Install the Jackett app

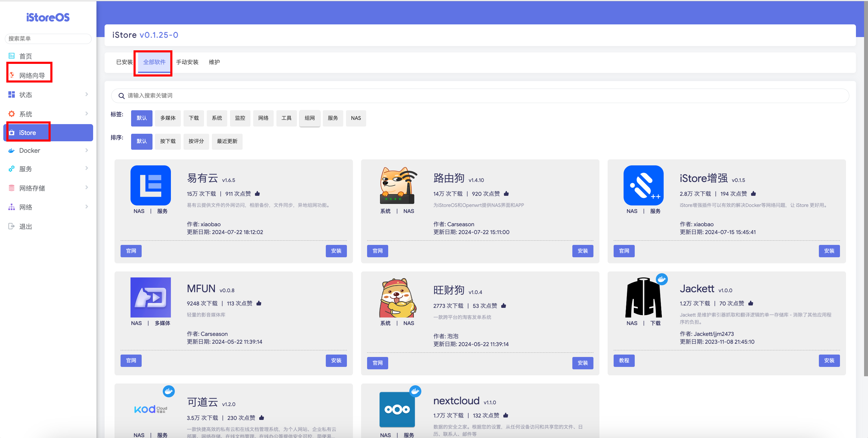click(829, 361)
